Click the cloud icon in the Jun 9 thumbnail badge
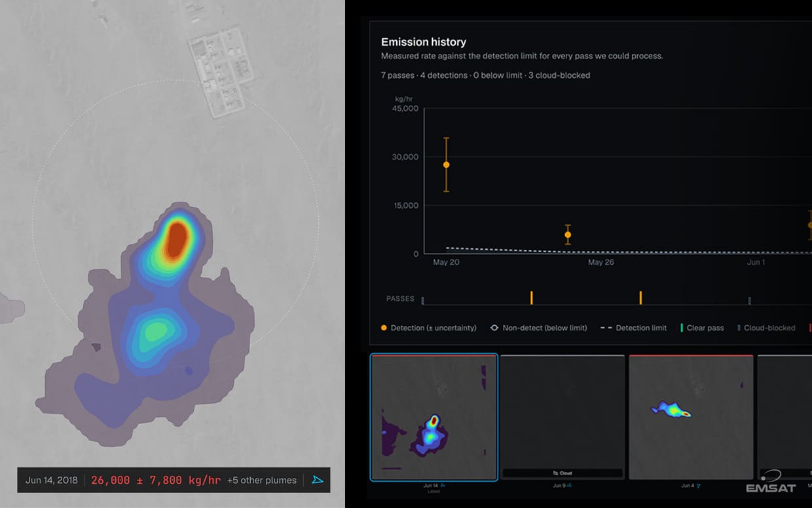Viewport: 812px width, 508px height. (x=555, y=473)
